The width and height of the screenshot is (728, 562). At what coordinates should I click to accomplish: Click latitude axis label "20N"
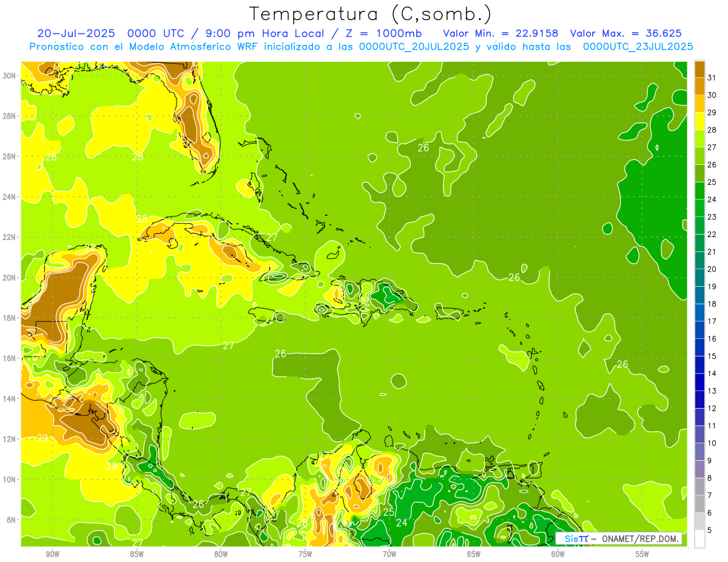pyautogui.click(x=10, y=278)
